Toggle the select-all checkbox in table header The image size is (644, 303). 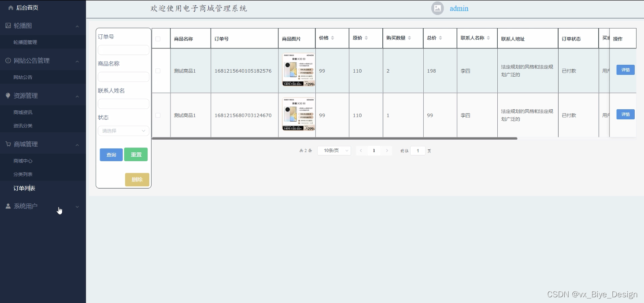(x=158, y=39)
